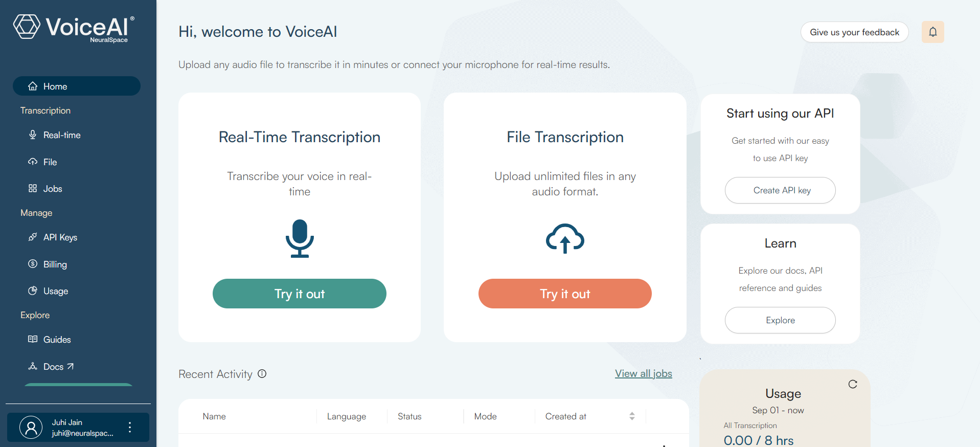The width and height of the screenshot is (980, 447).
Task: Click Transcription section label
Action: 45,110
